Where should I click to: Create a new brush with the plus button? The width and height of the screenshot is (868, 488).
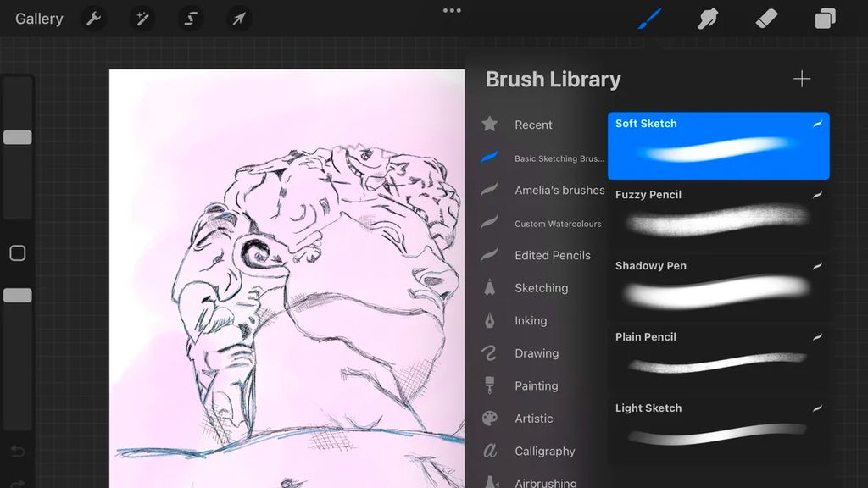click(x=801, y=79)
